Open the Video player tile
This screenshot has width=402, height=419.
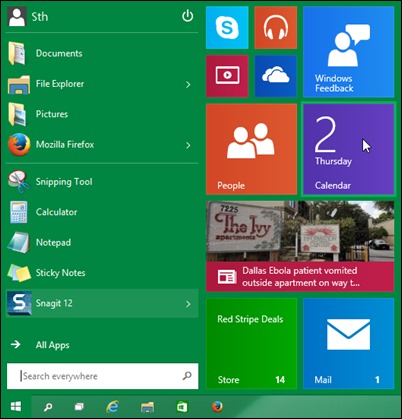pyautogui.click(x=227, y=76)
